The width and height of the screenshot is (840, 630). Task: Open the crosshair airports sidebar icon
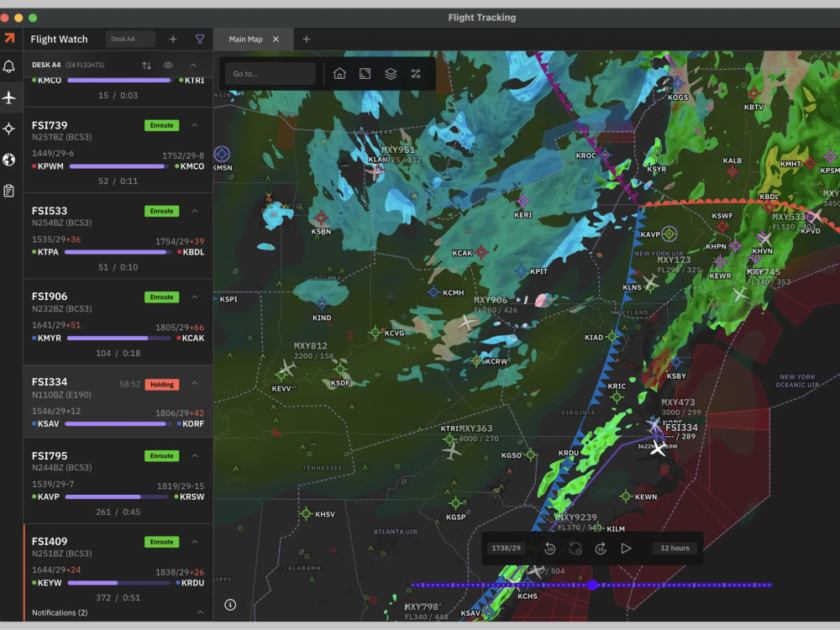[x=9, y=129]
